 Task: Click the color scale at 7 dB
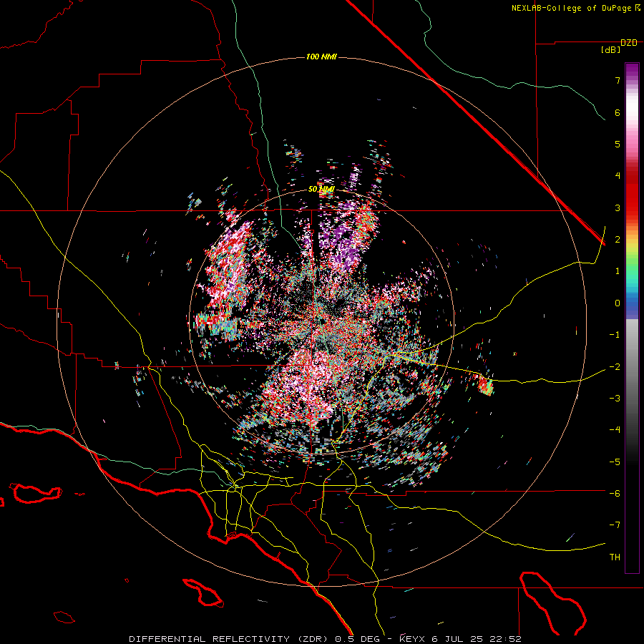coord(632,80)
